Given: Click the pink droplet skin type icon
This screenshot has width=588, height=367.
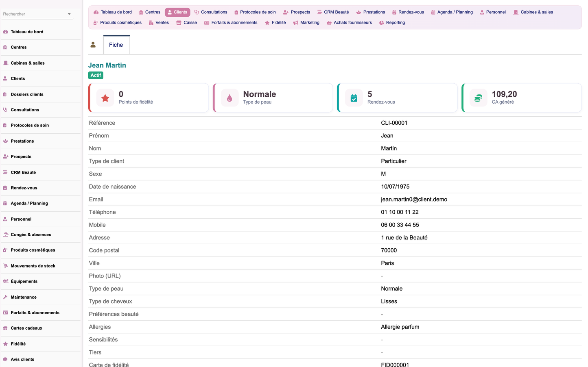Looking at the screenshot, I should click(230, 98).
